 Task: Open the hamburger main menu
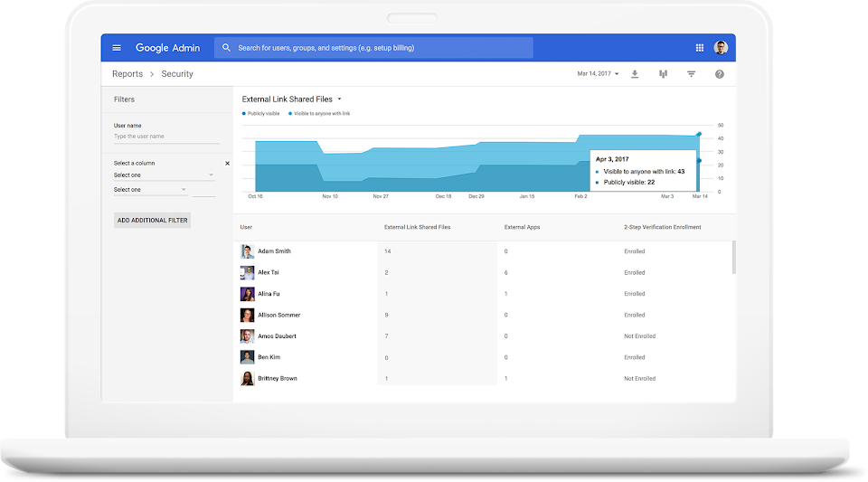117,48
